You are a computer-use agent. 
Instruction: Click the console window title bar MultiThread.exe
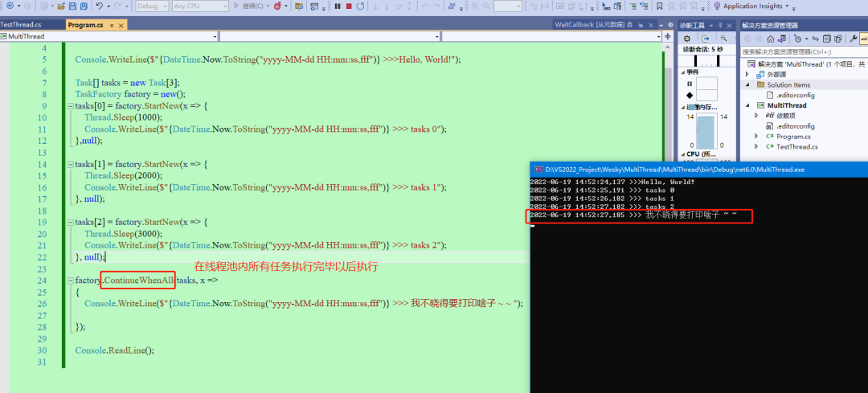point(698,170)
